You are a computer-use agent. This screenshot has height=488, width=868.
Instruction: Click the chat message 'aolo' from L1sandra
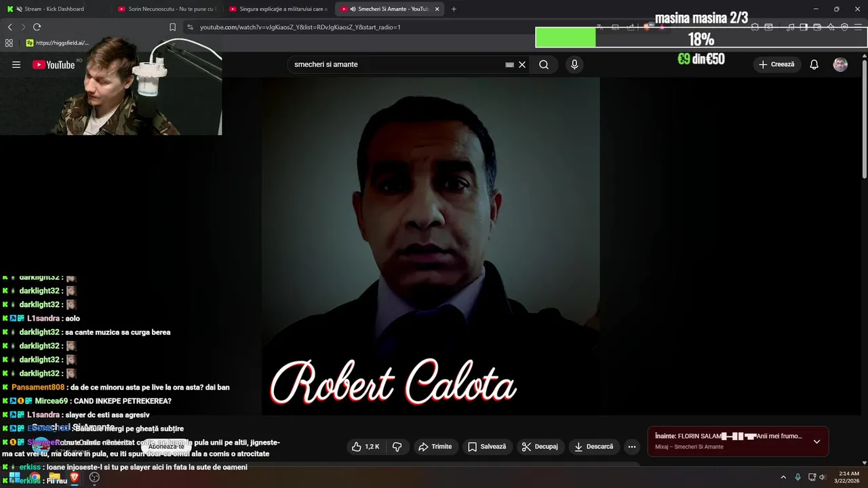[73, 319]
